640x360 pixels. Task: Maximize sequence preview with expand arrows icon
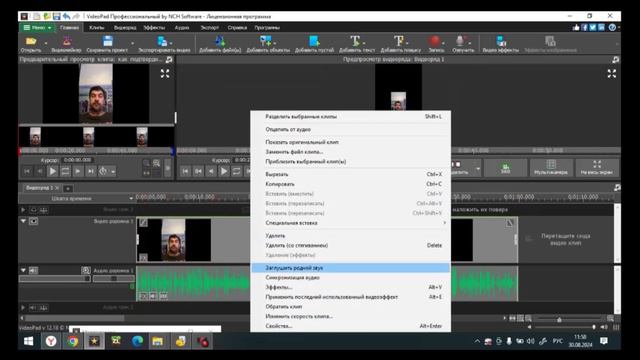click(x=611, y=73)
